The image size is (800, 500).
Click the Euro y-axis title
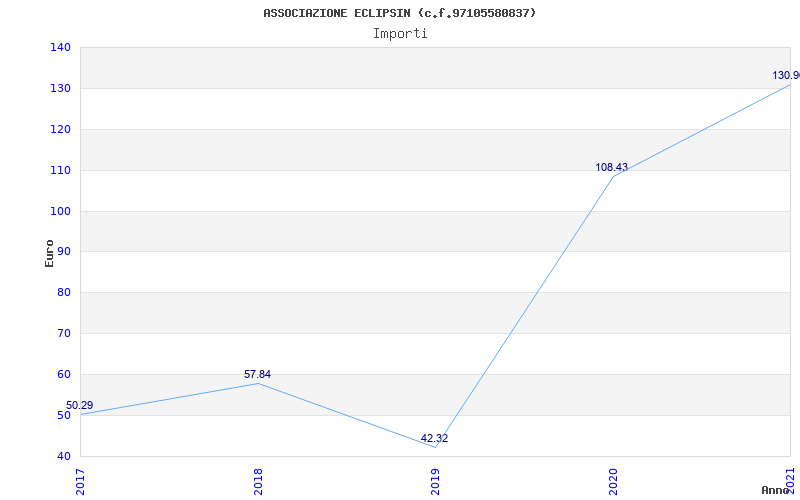[49, 253]
